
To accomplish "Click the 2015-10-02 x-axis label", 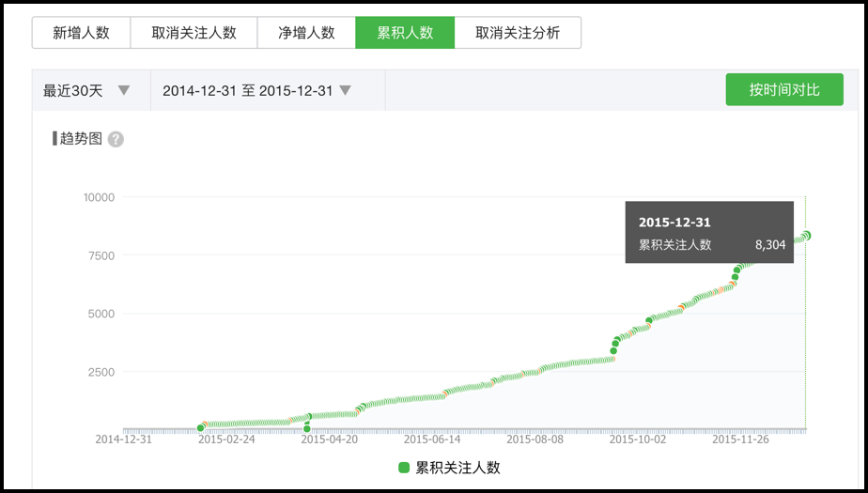I will (638, 439).
